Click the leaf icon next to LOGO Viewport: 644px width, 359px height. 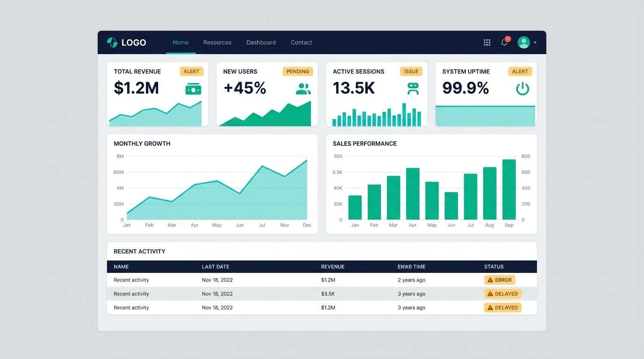click(111, 42)
